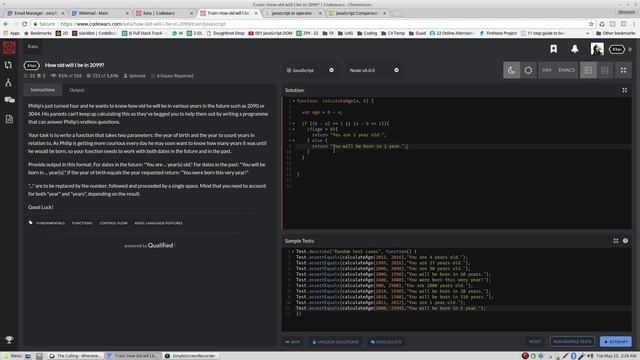Screen dimensions: 640x360
Task: Select SimpleScreenRecorder in taskbar
Action: coord(190,356)
